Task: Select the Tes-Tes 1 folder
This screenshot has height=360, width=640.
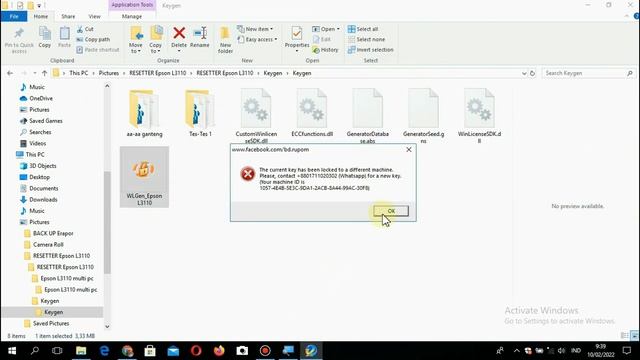Action: (x=200, y=113)
